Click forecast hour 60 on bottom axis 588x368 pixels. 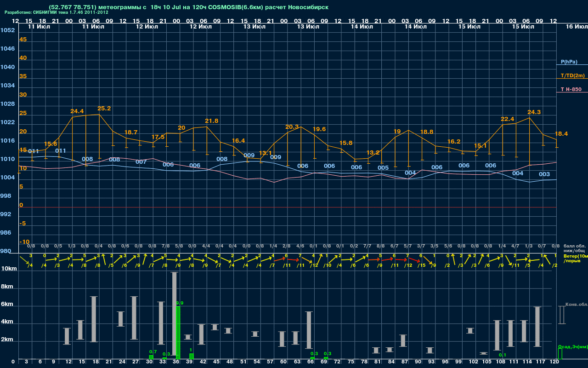click(x=283, y=362)
